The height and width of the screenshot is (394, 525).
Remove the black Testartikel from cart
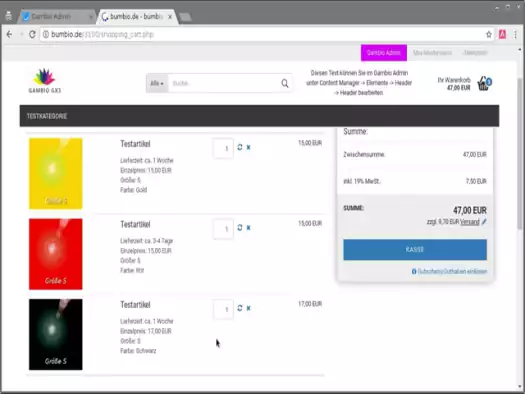[248, 308]
